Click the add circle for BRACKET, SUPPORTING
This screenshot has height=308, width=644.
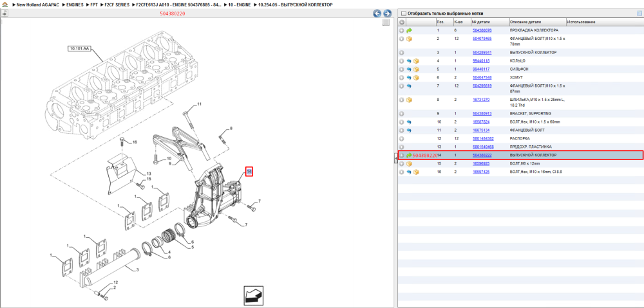(402, 114)
